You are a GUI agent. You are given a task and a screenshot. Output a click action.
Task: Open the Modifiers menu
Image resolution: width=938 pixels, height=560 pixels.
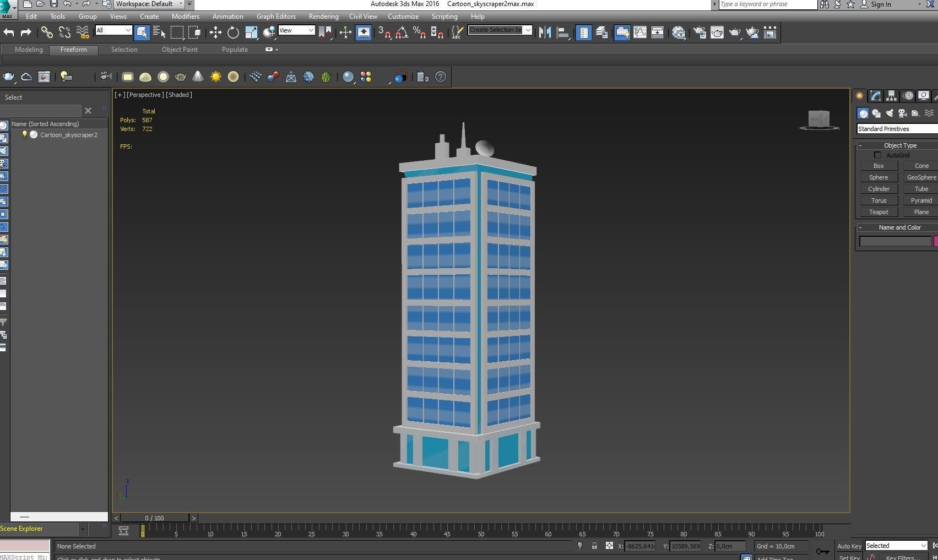pyautogui.click(x=186, y=17)
